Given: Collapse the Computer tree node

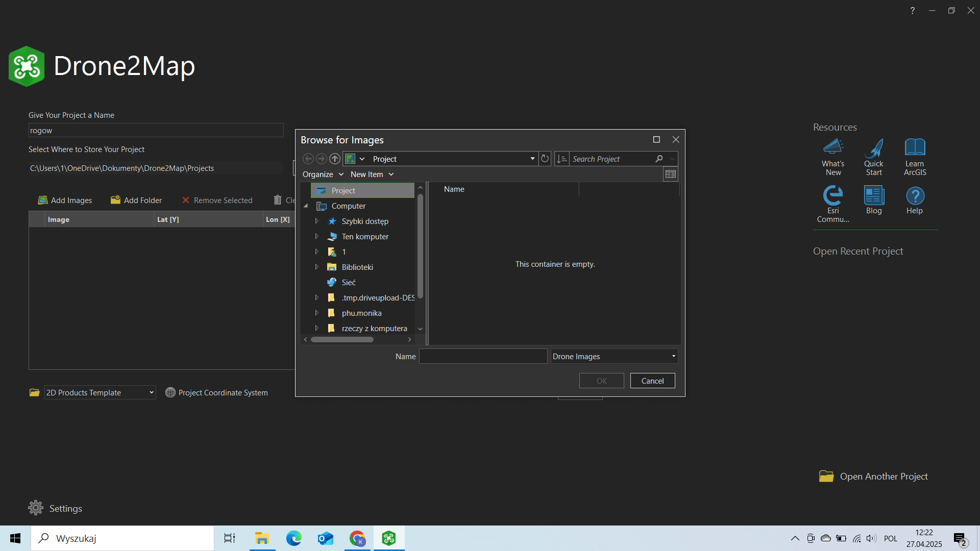Looking at the screenshot, I should [x=306, y=206].
